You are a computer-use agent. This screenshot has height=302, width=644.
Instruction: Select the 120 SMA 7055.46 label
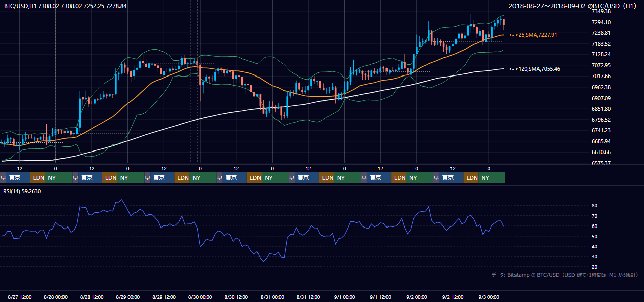(535, 69)
